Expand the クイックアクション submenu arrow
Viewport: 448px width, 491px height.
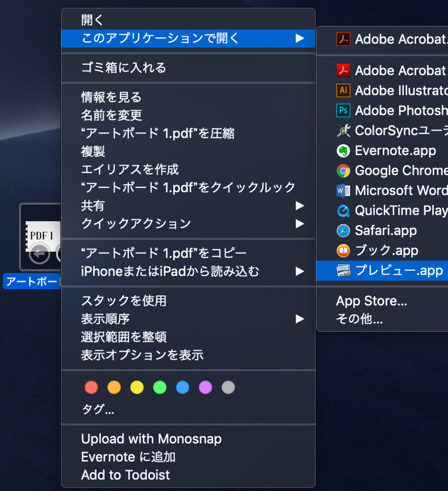(300, 223)
